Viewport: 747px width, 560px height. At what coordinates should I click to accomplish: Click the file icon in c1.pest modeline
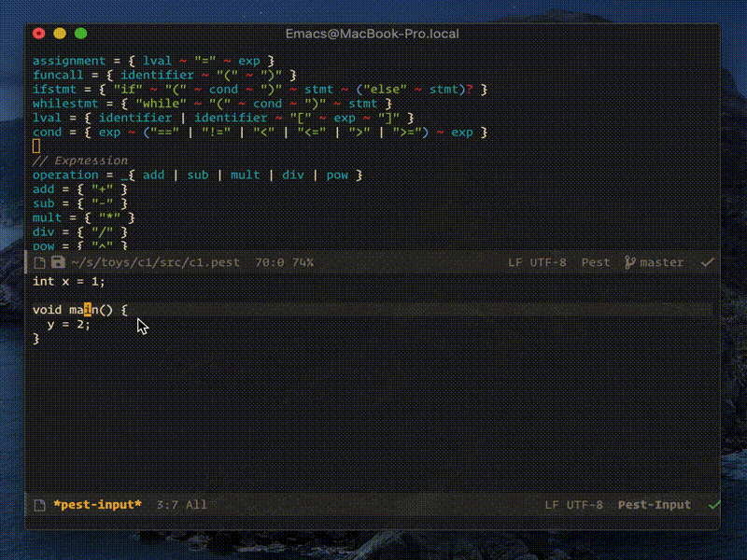point(39,262)
